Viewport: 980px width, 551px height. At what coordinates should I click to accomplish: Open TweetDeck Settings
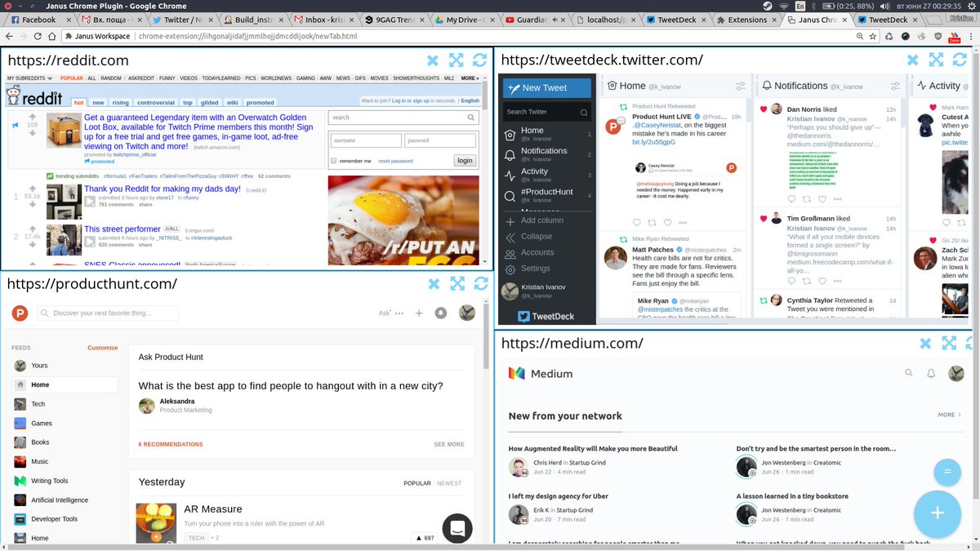pos(529,269)
